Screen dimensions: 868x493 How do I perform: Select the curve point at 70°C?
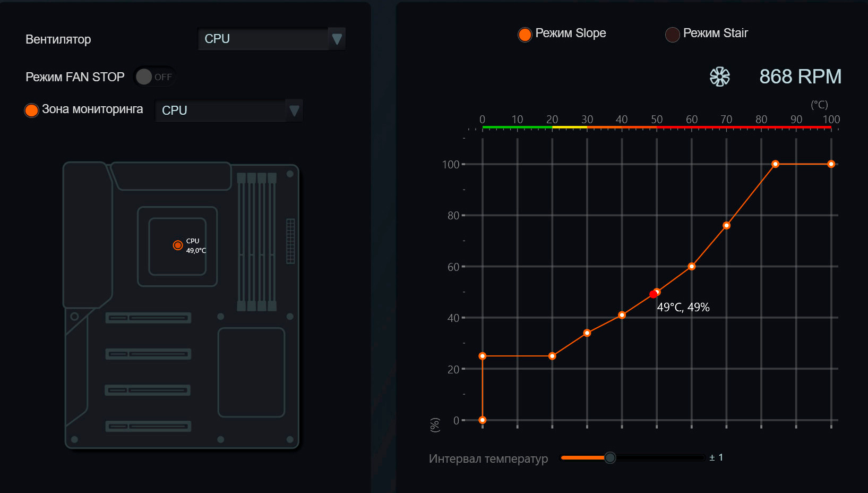coord(726,226)
